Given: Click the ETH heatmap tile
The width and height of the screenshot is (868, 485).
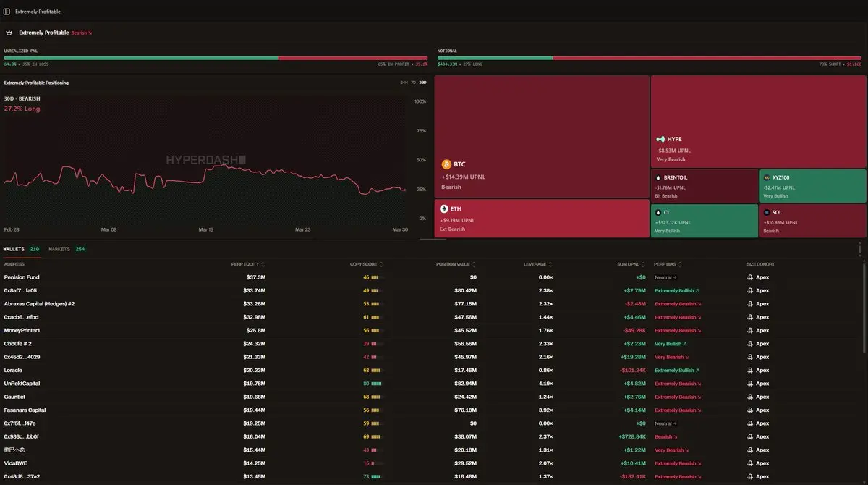Looking at the screenshot, I should click(x=542, y=218).
